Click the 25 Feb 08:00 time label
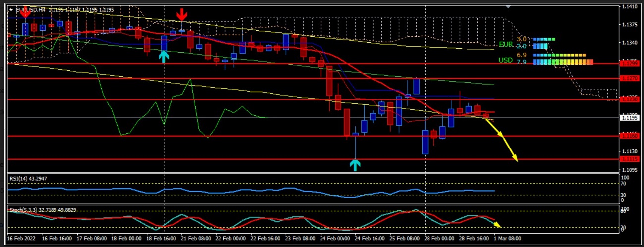Screen dimensions: 644x247 point(404,238)
